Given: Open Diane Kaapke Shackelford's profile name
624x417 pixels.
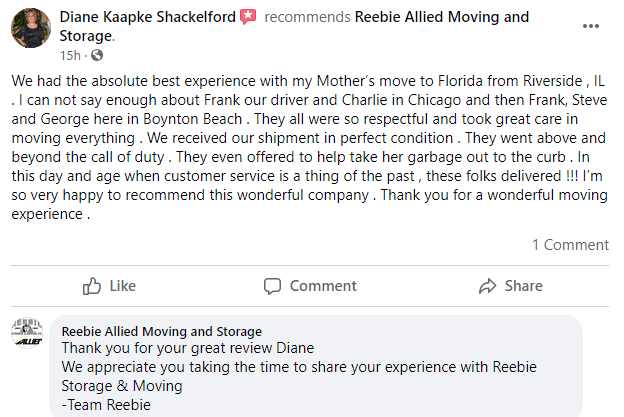Looking at the screenshot, I should pyautogui.click(x=148, y=18).
